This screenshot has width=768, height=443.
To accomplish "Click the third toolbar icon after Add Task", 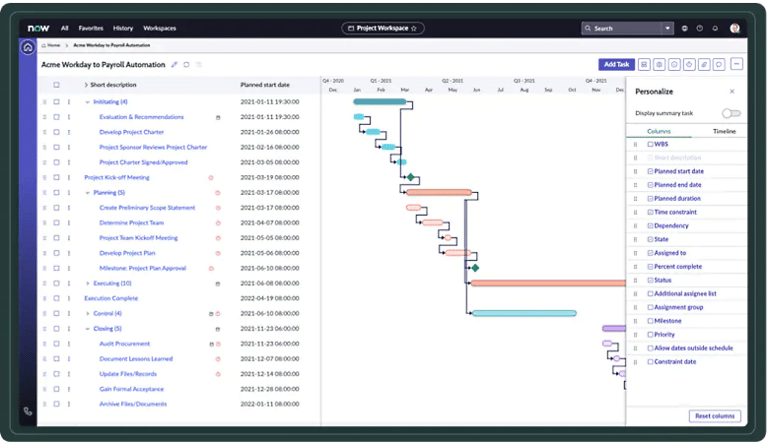I will pyautogui.click(x=674, y=64).
